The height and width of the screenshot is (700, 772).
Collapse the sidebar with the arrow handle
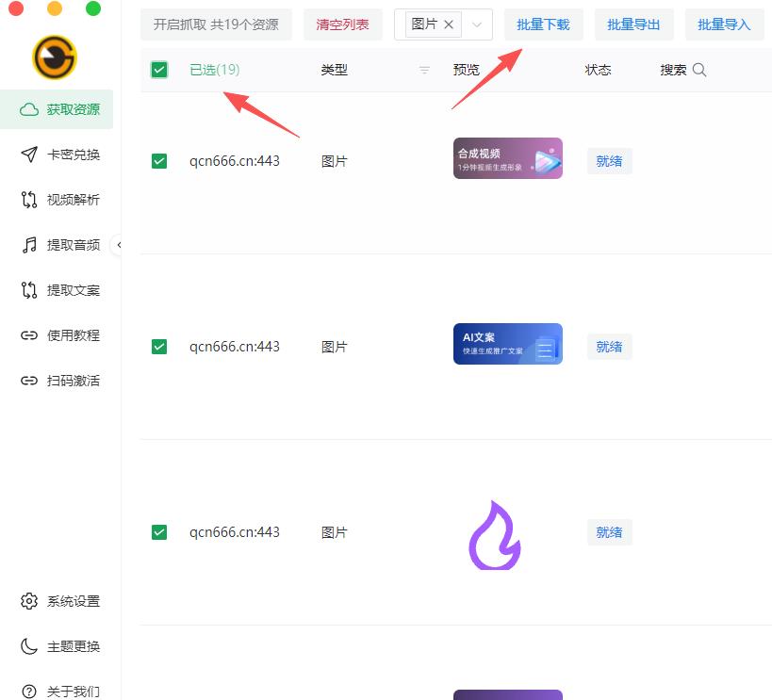tap(119, 245)
